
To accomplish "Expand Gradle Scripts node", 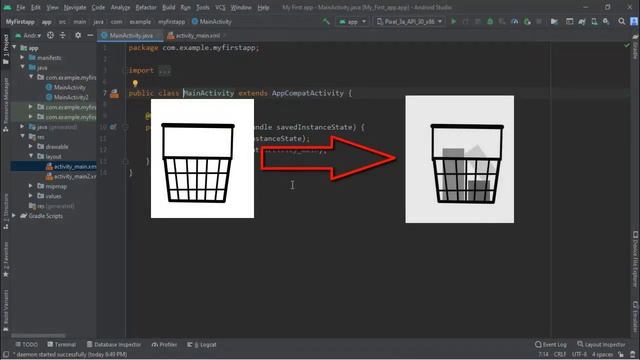I will (x=15, y=216).
